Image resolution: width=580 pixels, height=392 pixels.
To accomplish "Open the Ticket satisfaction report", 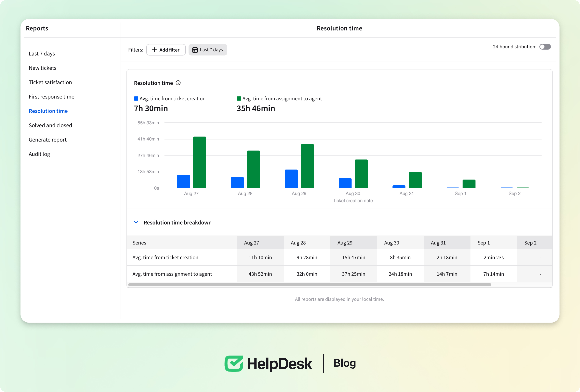I will (x=50, y=82).
